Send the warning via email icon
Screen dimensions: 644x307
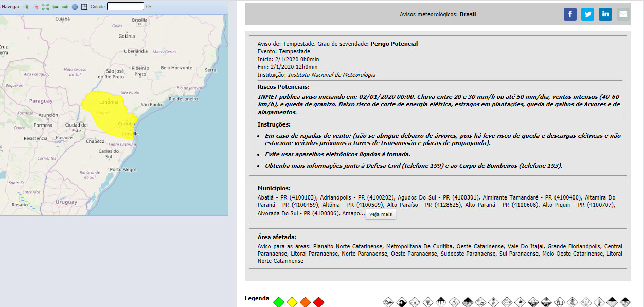click(623, 14)
